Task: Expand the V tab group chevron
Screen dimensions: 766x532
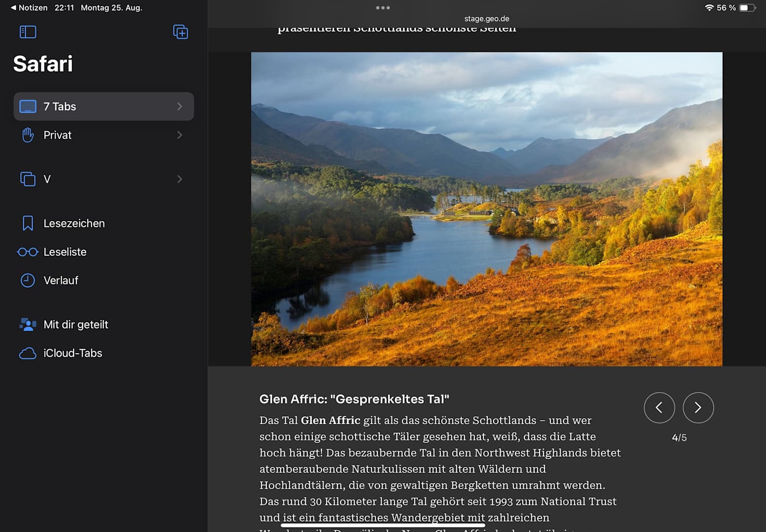Action: tap(179, 179)
